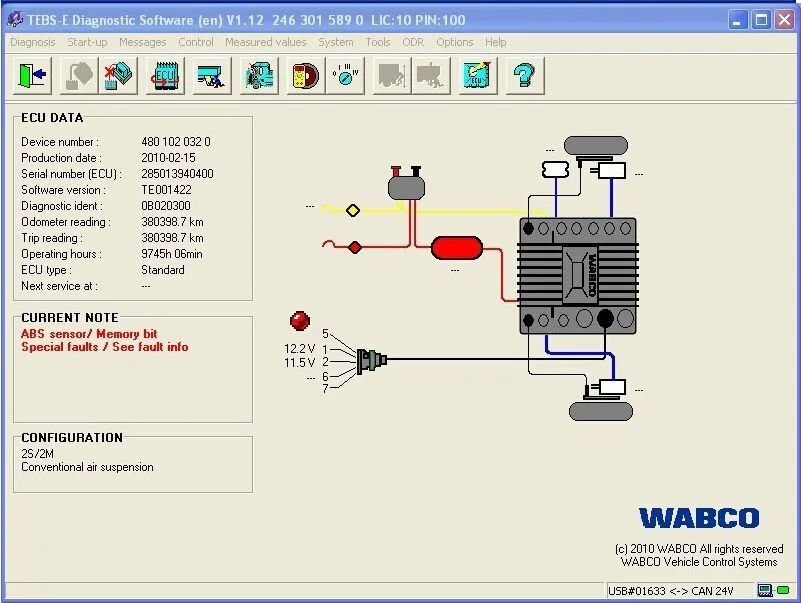This screenshot has width=801, height=603.
Task: Click the ABS sensor/ Memory bit note
Action: [x=89, y=334]
